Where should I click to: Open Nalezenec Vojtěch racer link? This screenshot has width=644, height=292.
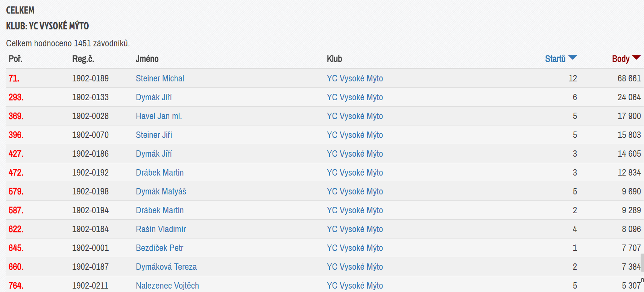[167, 286]
